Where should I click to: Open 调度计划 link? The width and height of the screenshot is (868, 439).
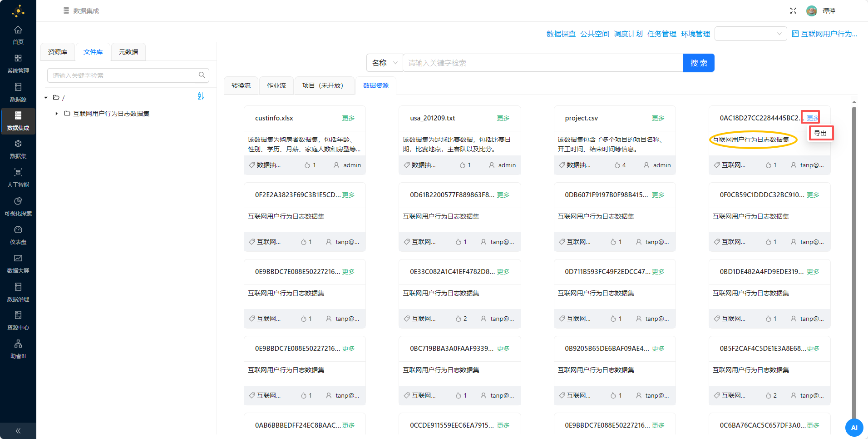tap(628, 34)
